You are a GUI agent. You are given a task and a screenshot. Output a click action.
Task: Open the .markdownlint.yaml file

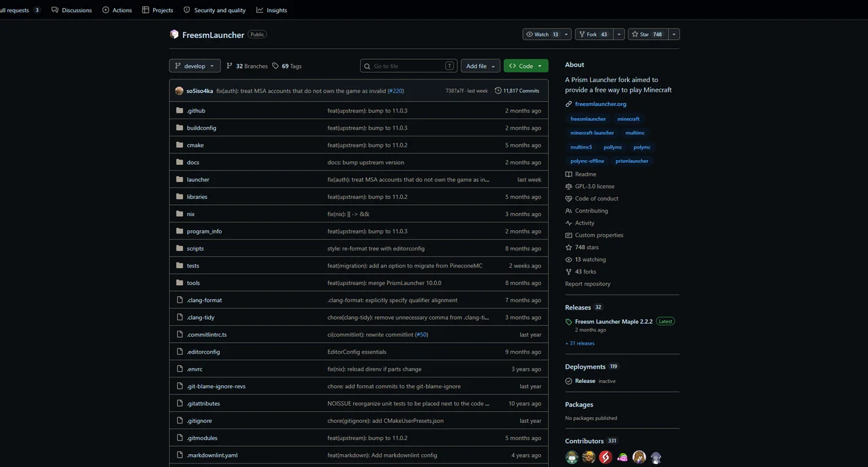[212, 455]
